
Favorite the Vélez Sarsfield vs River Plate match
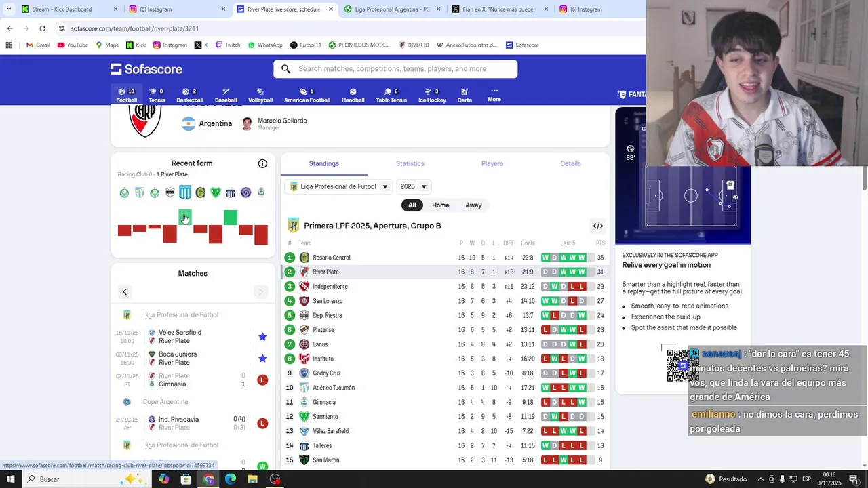click(x=262, y=337)
